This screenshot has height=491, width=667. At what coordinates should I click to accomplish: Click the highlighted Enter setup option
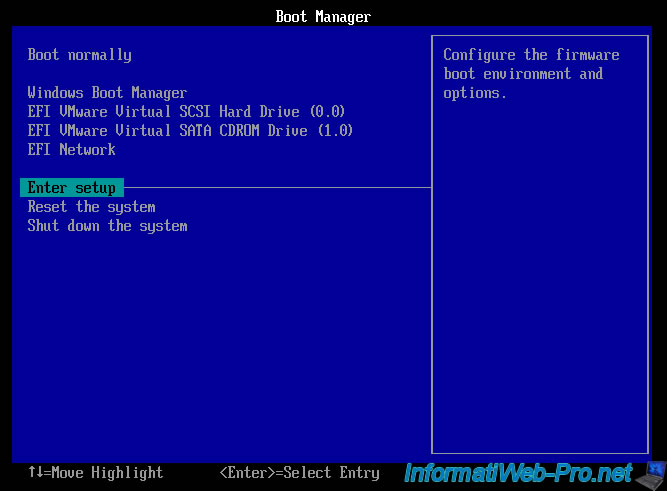click(72, 188)
